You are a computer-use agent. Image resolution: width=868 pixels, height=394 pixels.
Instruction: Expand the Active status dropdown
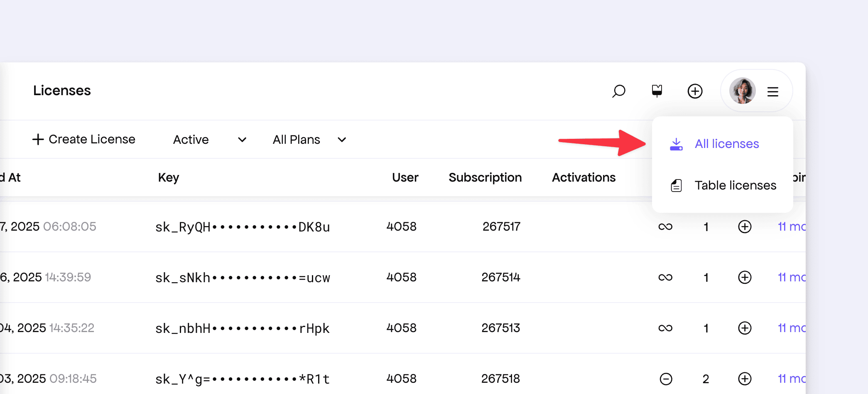point(209,140)
